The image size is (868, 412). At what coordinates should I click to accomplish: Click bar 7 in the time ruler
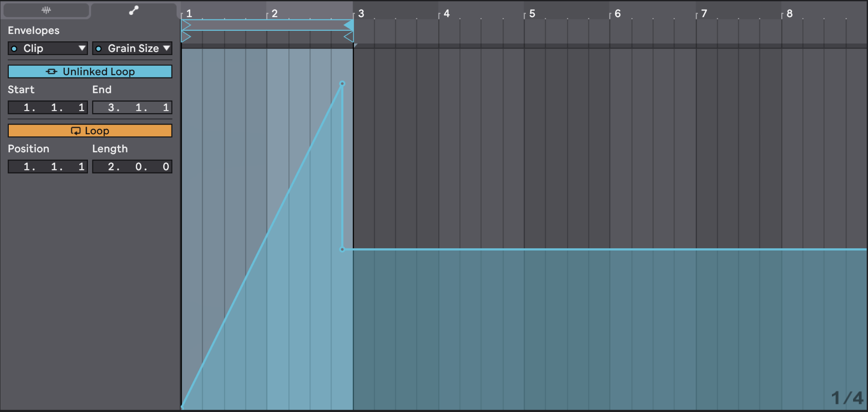704,13
